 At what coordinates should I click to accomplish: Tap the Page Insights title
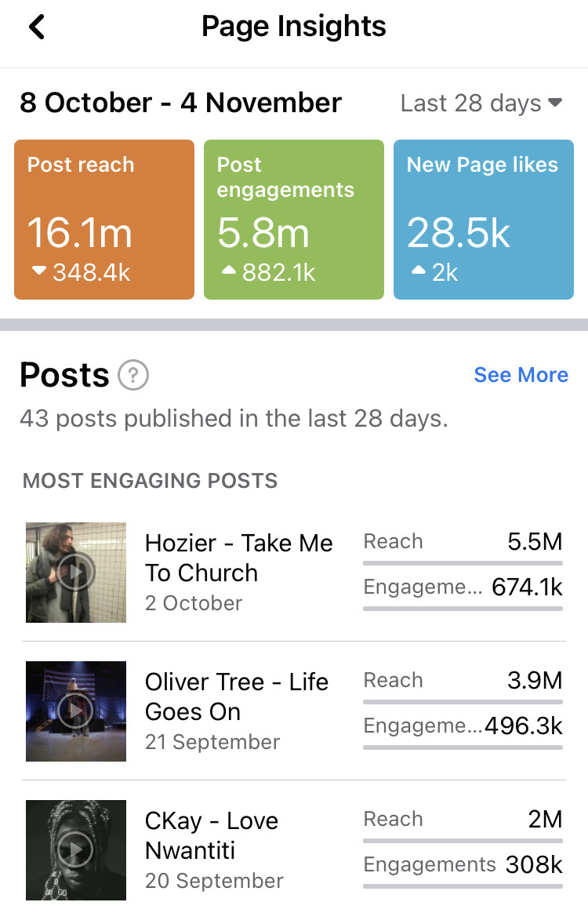pyautogui.click(x=294, y=27)
